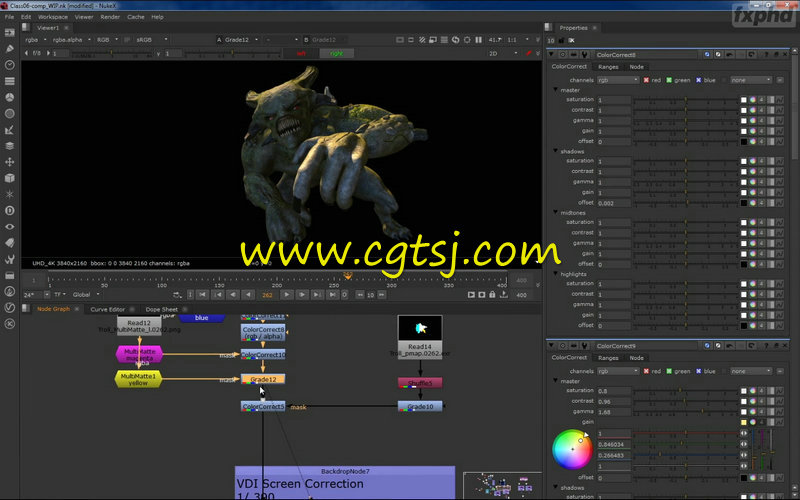Jump to the last frame of timeline
This screenshot has width=800, height=500.
pos(332,294)
